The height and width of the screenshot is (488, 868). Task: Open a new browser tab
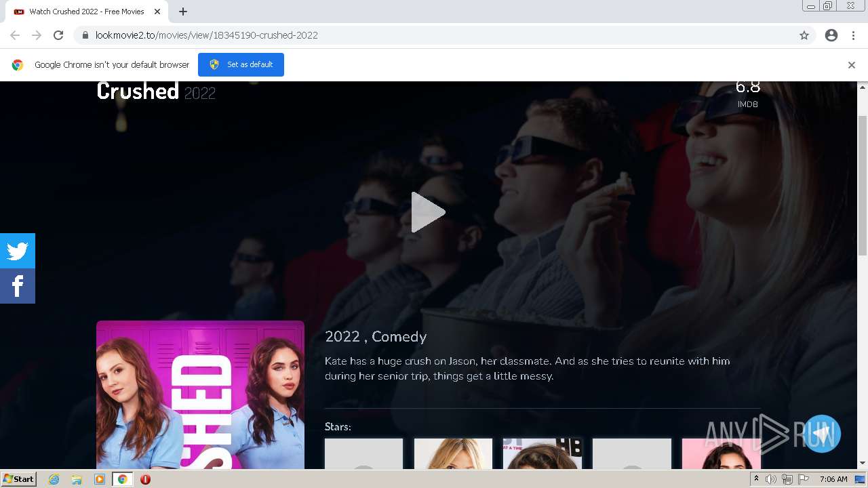click(183, 12)
